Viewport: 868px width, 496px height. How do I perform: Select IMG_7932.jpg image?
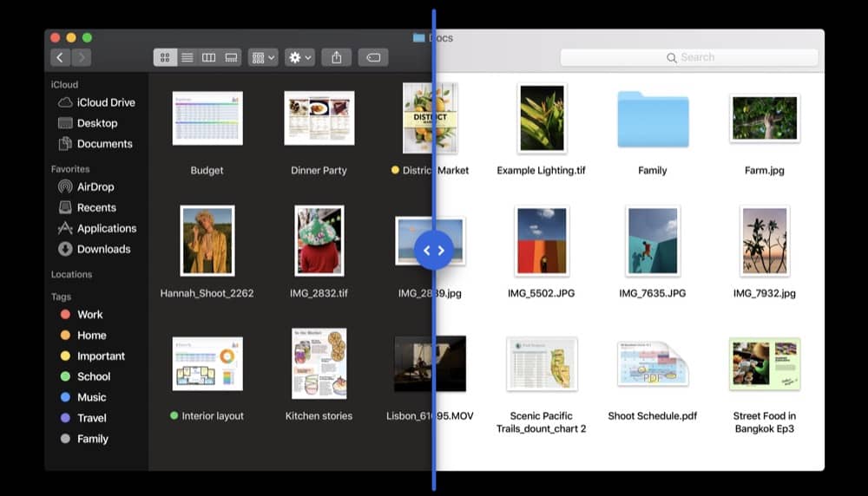(x=765, y=241)
